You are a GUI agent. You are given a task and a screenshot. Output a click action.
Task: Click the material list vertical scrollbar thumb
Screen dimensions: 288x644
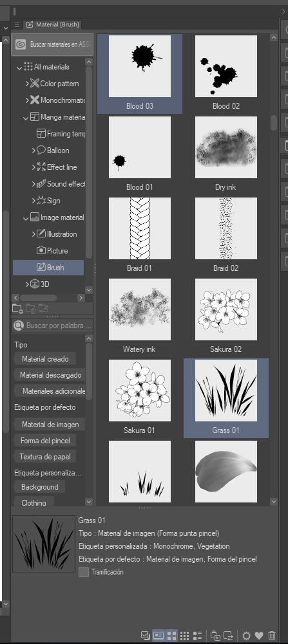[x=274, y=122]
